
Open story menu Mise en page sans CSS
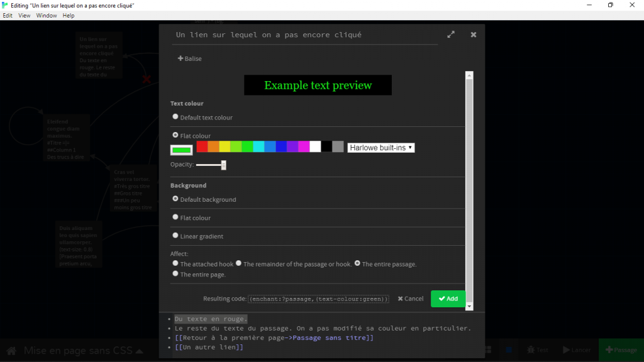click(84, 351)
